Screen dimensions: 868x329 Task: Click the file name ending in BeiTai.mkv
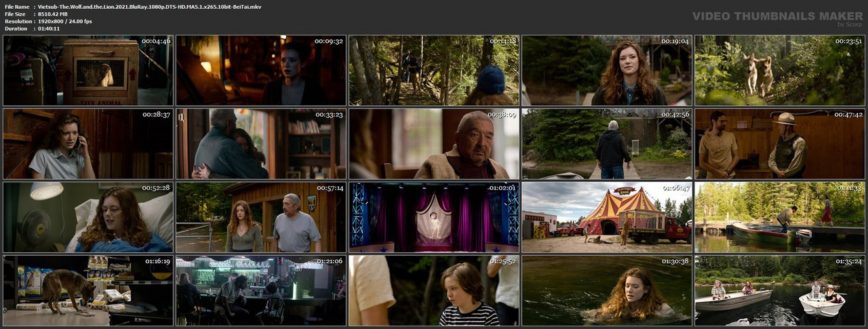point(149,7)
